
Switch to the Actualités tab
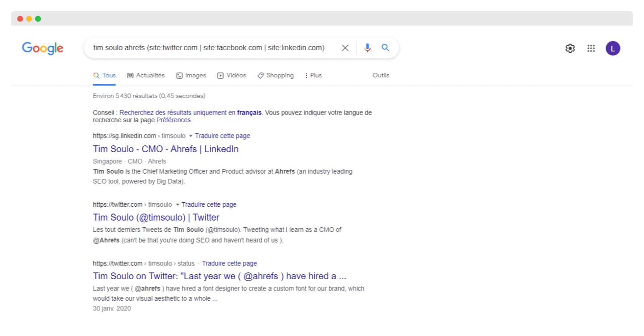coord(146,75)
